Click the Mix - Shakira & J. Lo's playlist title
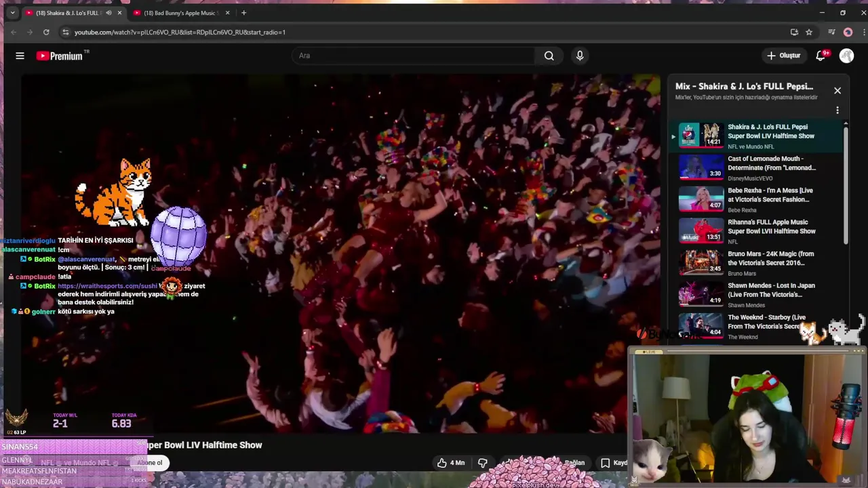This screenshot has height=488, width=868. click(744, 86)
